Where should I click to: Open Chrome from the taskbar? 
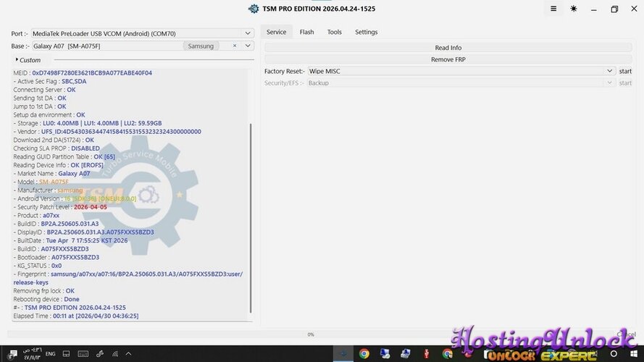[x=364, y=354]
